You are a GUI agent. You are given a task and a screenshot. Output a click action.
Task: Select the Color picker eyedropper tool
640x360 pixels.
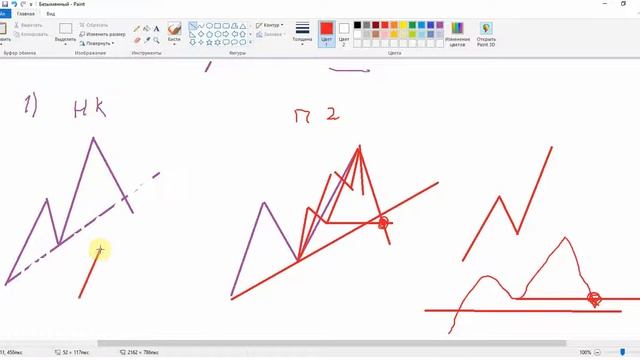point(147,40)
